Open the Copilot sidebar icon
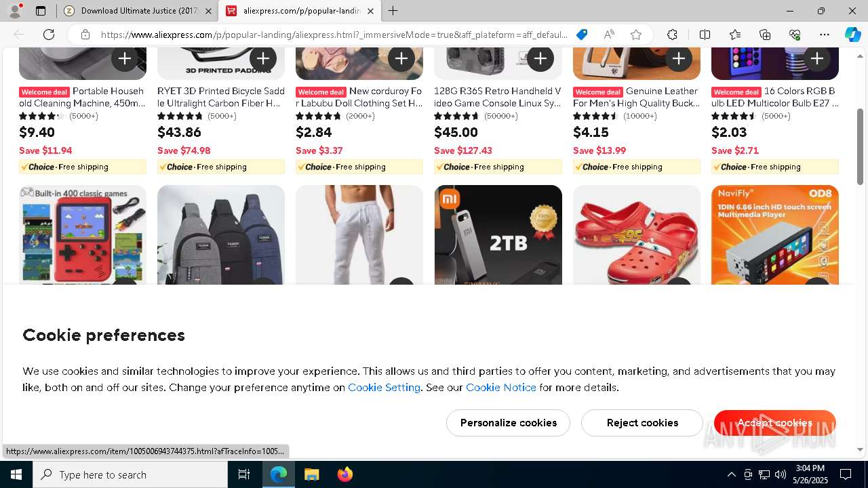The height and width of the screenshot is (488, 868). coord(852,35)
